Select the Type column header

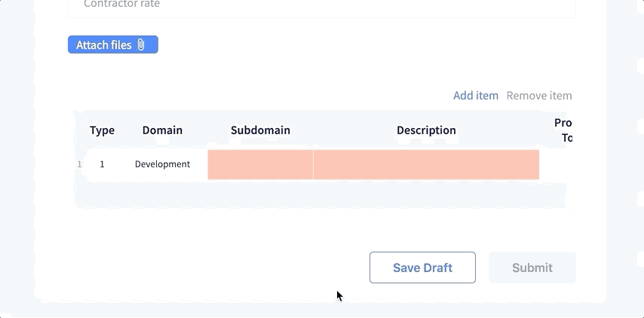(x=103, y=130)
